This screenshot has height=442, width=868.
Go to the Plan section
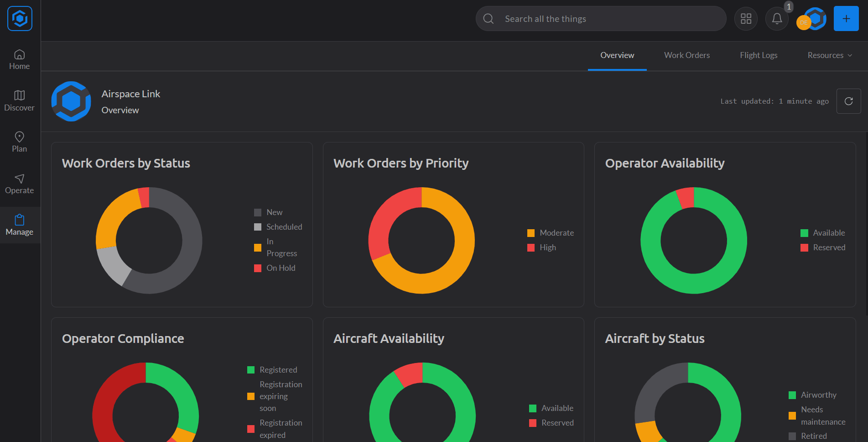[20, 142]
